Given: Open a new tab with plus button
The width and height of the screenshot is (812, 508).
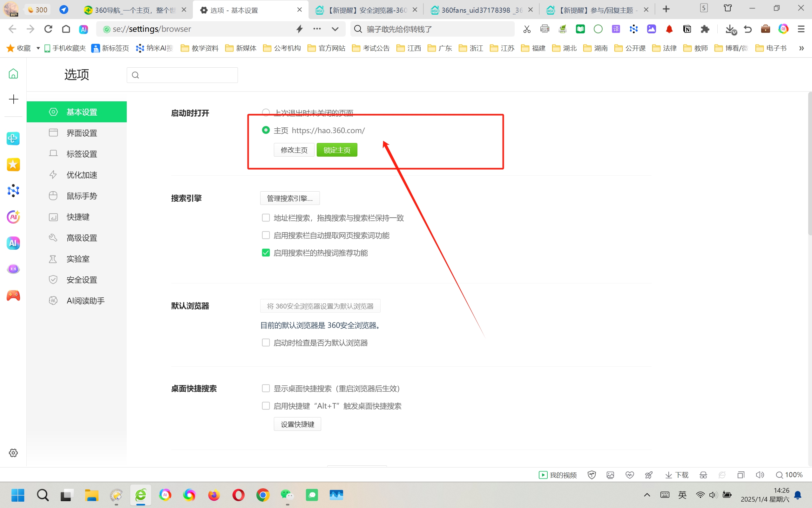Looking at the screenshot, I should [x=666, y=10].
